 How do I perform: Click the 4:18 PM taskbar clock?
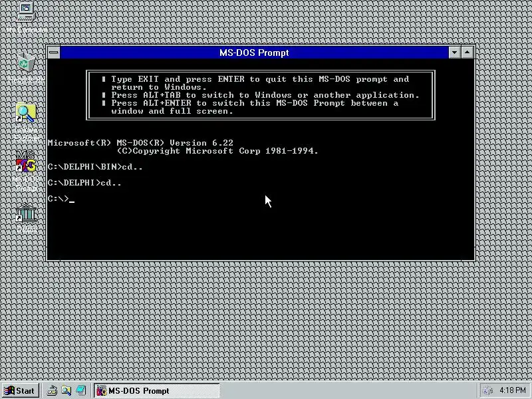click(512, 390)
